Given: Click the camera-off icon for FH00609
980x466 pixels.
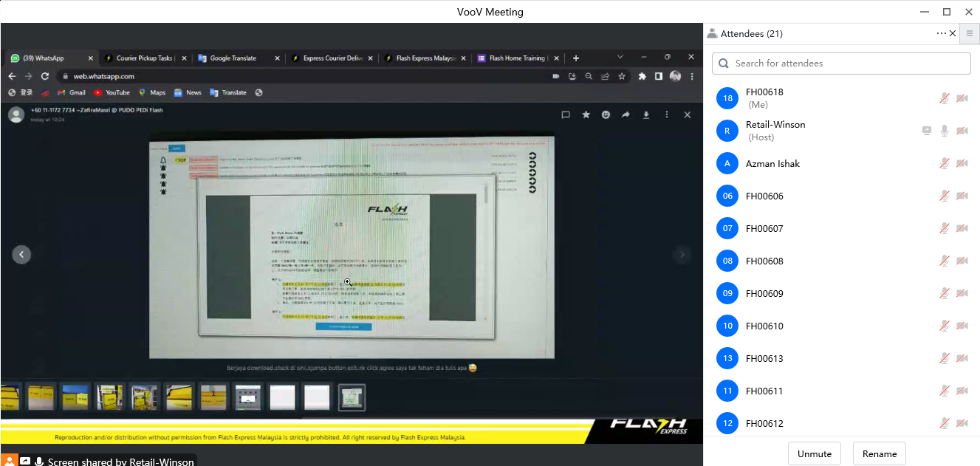Looking at the screenshot, I should coord(962,293).
